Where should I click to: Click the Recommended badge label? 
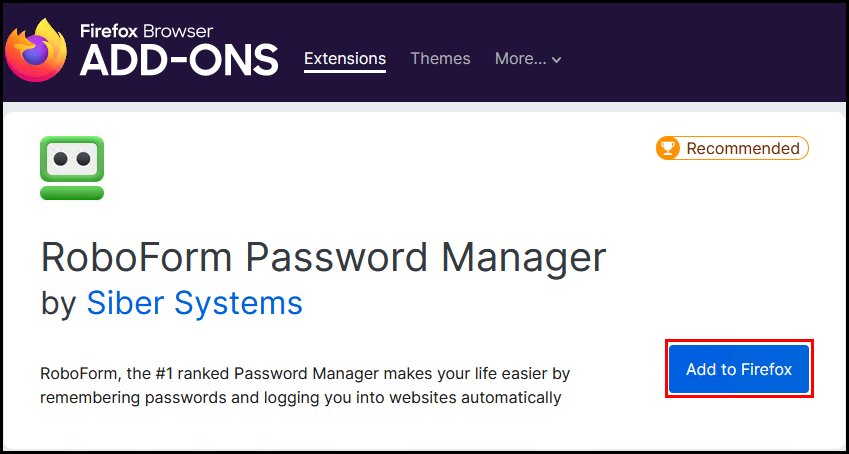pos(742,149)
